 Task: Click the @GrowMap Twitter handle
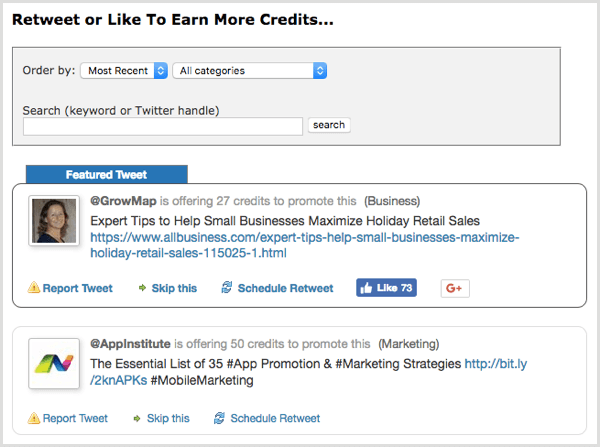point(123,200)
